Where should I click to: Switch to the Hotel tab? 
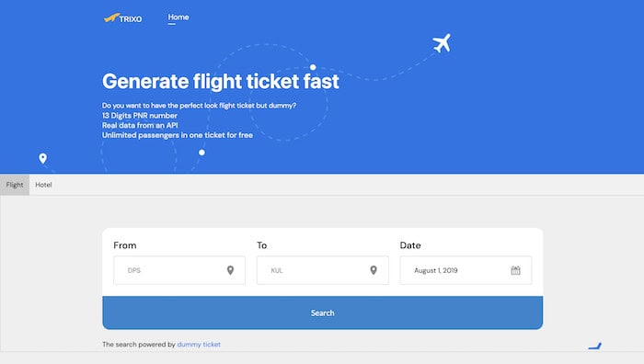(43, 185)
